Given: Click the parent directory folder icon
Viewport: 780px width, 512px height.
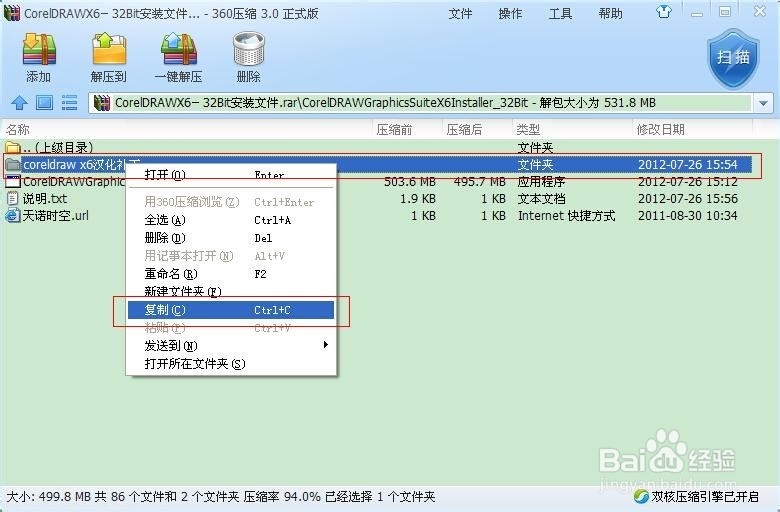Looking at the screenshot, I should 13,147.
